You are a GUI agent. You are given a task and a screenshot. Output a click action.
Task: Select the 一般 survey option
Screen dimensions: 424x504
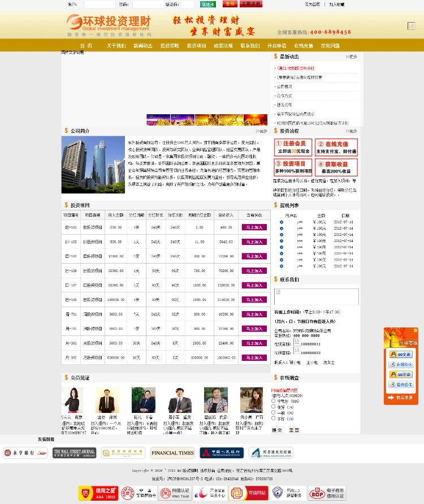pyautogui.click(x=274, y=412)
